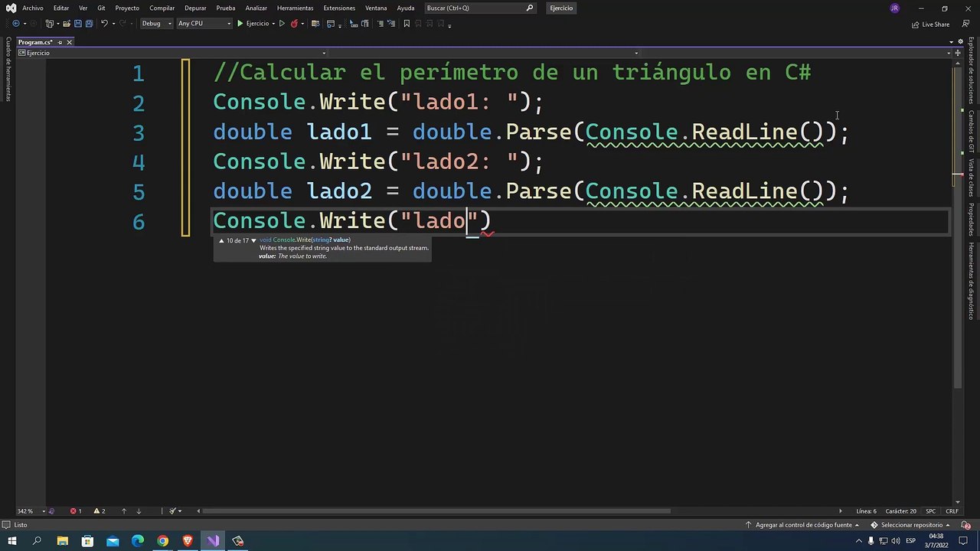Open the Proyecto menu

pos(127,8)
